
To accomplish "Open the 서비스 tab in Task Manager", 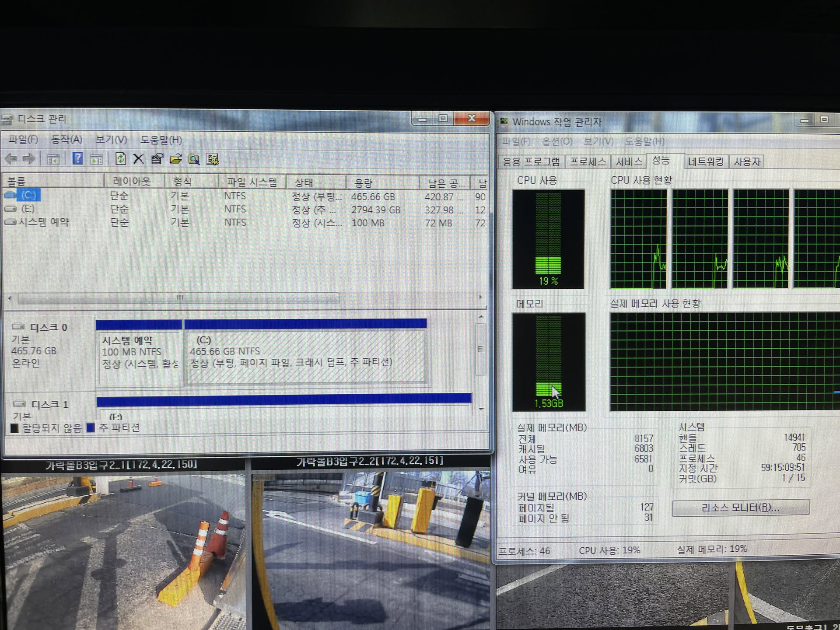I will coord(629,162).
